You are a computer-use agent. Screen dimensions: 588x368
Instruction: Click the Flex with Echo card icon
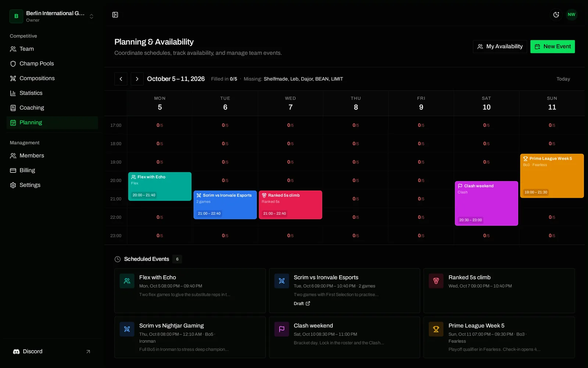(127, 281)
